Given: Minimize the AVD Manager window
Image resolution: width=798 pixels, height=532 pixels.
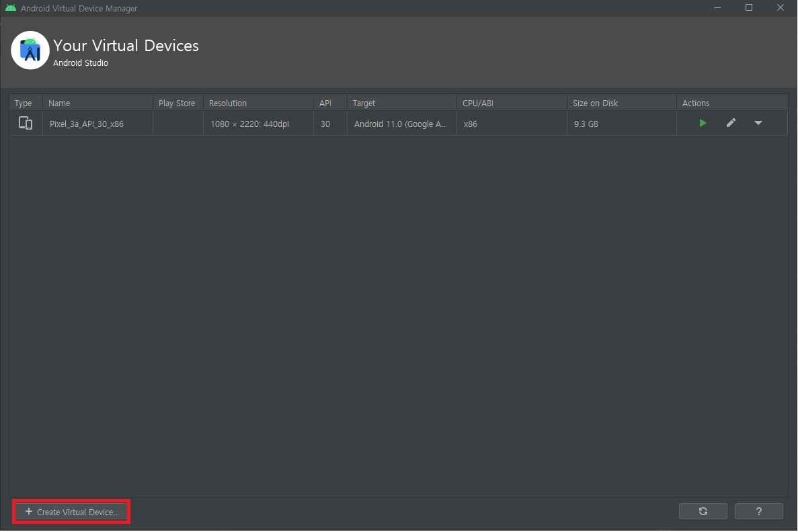Looking at the screenshot, I should pos(717,7).
